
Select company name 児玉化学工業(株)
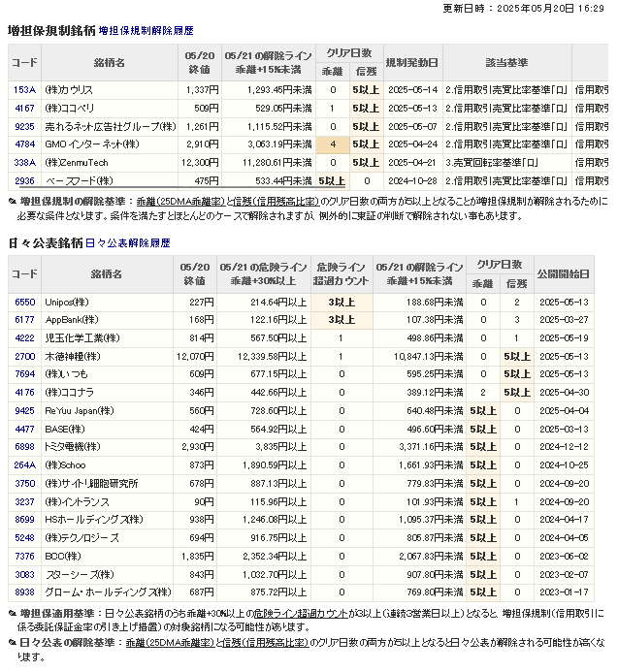(82, 338)
